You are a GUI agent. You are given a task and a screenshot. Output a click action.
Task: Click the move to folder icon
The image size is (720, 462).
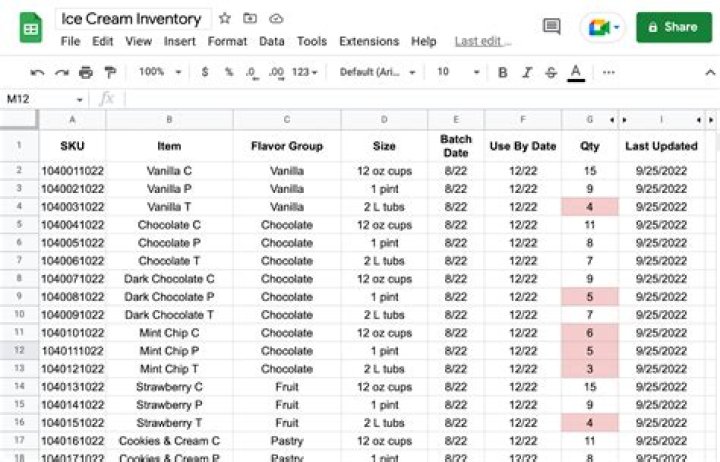pos(250,19)
